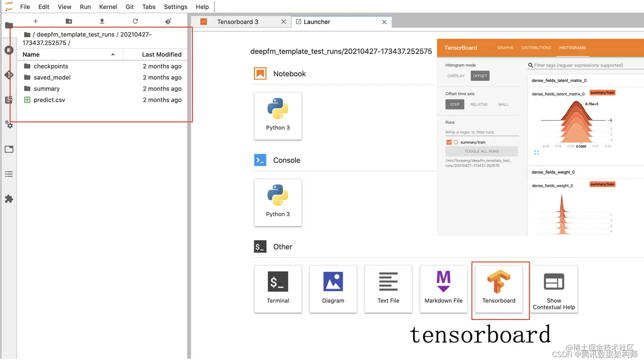Open the Property Inspector gear icon
Image resolution: width=644 pixels, height=362 pixels.
(9, 124)
